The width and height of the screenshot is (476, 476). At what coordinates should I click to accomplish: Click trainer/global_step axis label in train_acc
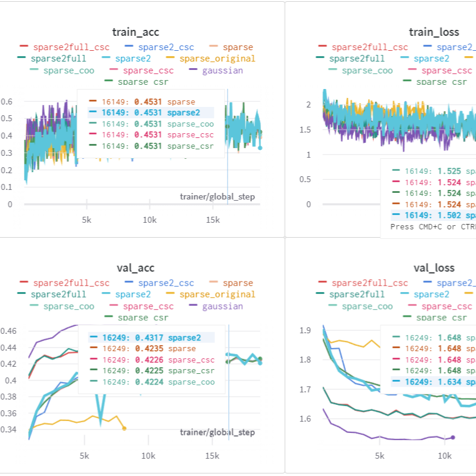point(217,197)
